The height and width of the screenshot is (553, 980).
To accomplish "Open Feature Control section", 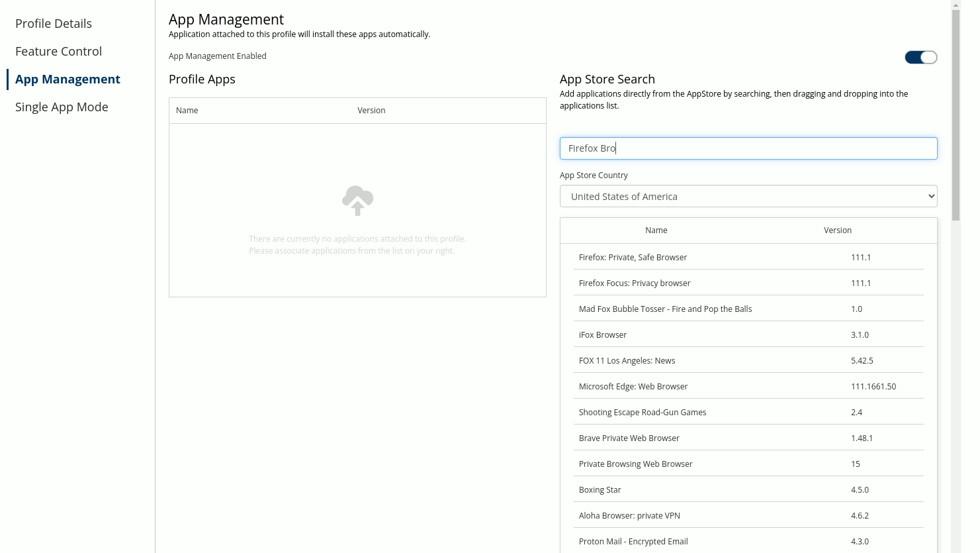I will (58, 51).
